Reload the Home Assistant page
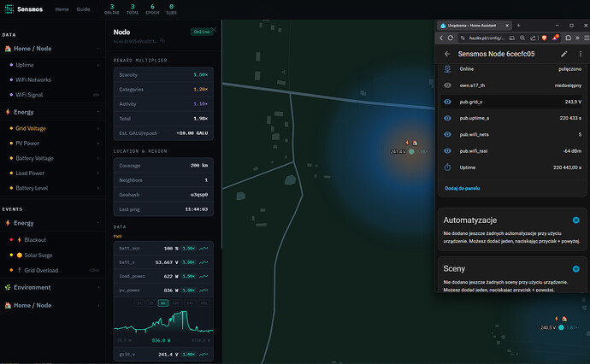The image size is (590, 364). (x=451, y=38)
